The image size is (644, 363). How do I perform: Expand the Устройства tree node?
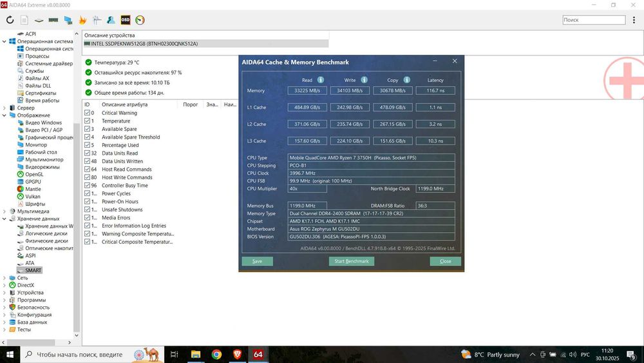4,293
